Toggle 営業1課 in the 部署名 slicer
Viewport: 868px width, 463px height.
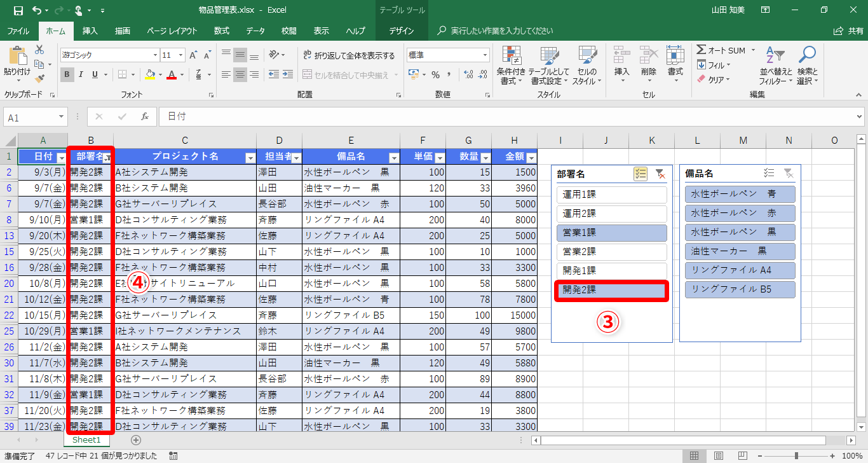pyautogui.click(x=611, y=233)
